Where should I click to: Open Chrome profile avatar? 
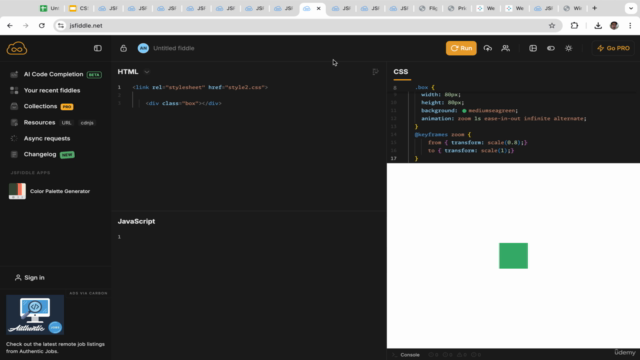coord(614,25)
